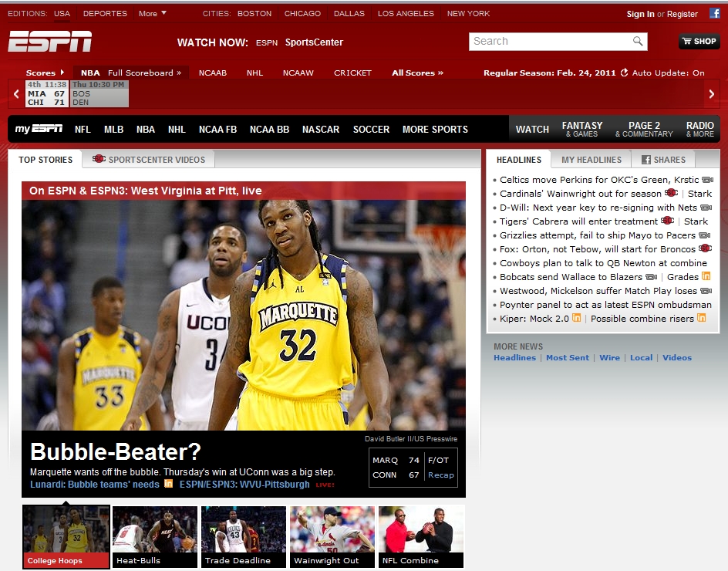Click the Facebook icon on Shares tab
The width and height of the screenshot is (728, 571).
pos(645,160)
